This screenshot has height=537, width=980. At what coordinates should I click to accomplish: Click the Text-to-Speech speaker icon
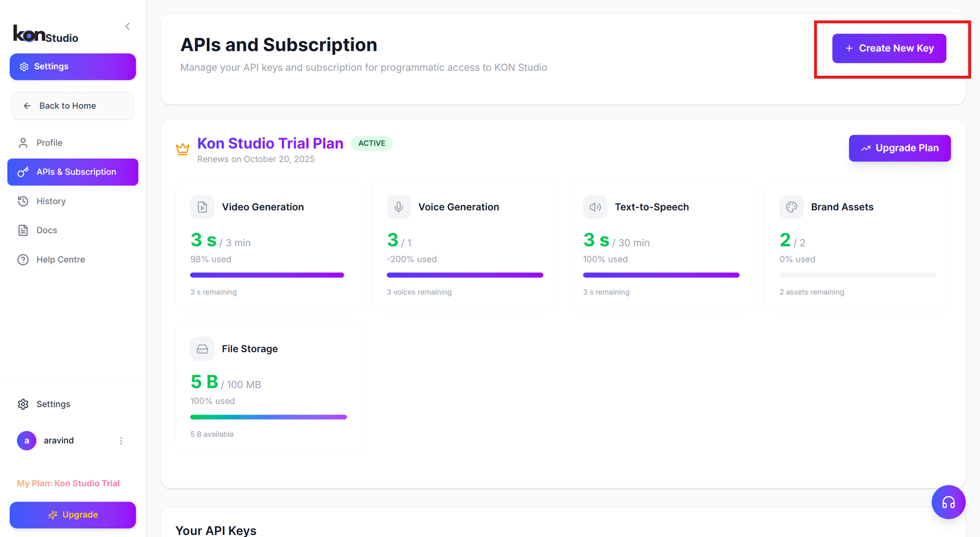click(595, 207)
